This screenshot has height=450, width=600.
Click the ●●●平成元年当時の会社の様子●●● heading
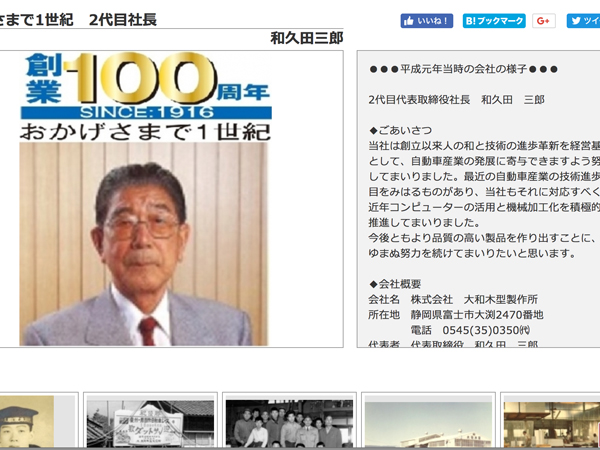click(x=463, y=69)
